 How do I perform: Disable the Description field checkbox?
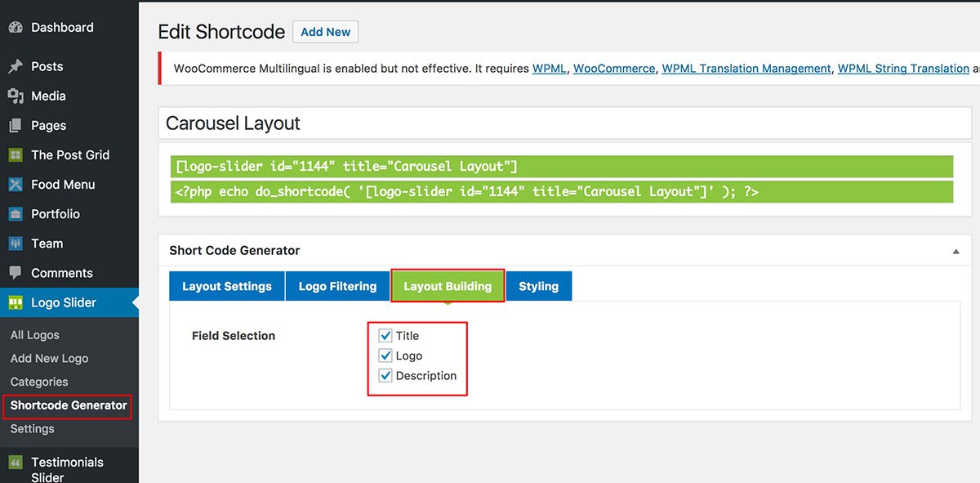point(386,376)
